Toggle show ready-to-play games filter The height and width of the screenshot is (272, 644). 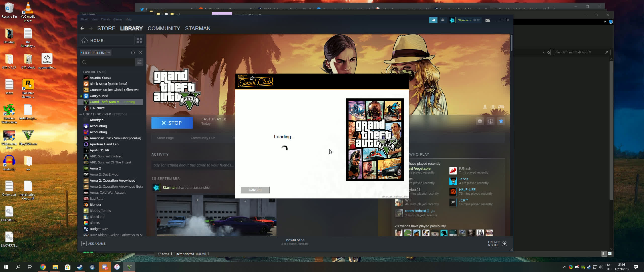(x=140, y=53)
